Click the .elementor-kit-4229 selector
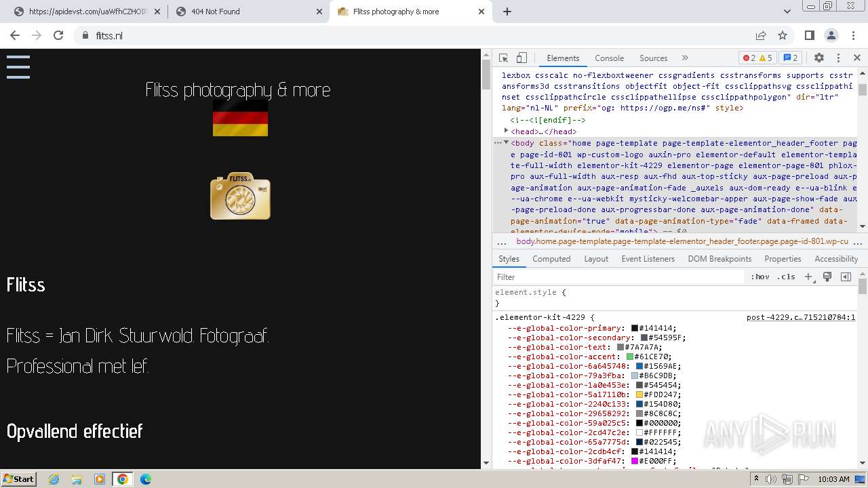The image size is (868, 488). coord(540,317)
